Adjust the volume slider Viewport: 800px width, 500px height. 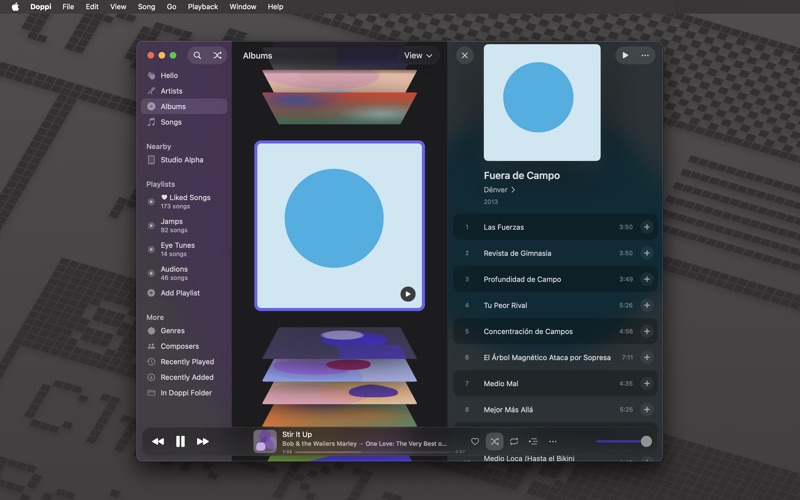point(623,441)
